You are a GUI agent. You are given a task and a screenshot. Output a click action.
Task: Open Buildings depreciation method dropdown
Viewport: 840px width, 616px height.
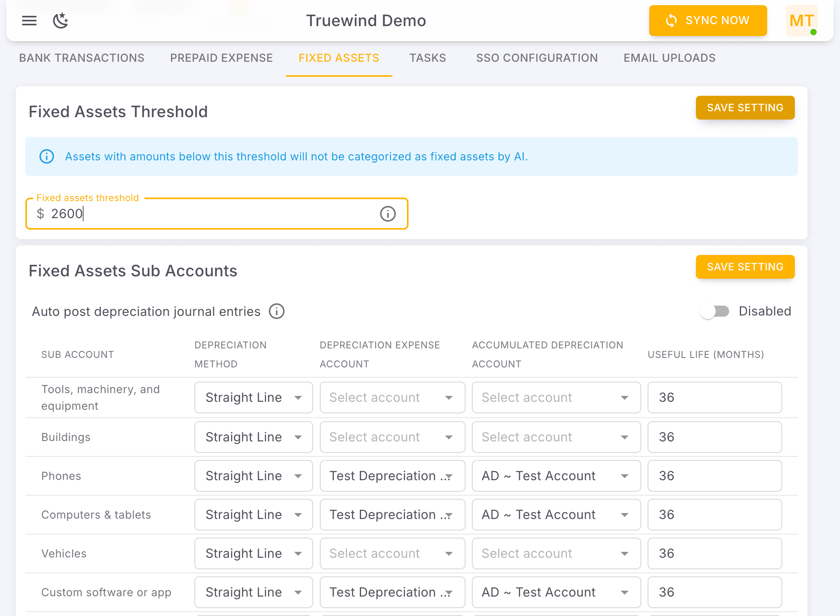click(x=253, y=437)
